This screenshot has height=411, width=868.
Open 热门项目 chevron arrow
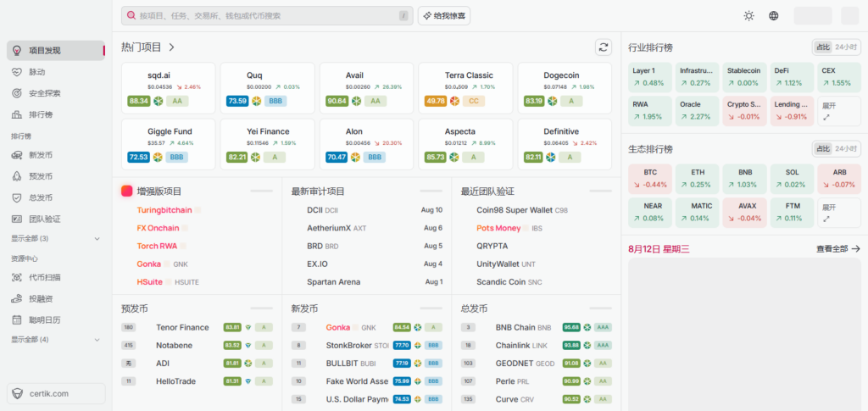click(x=171, y=47)
